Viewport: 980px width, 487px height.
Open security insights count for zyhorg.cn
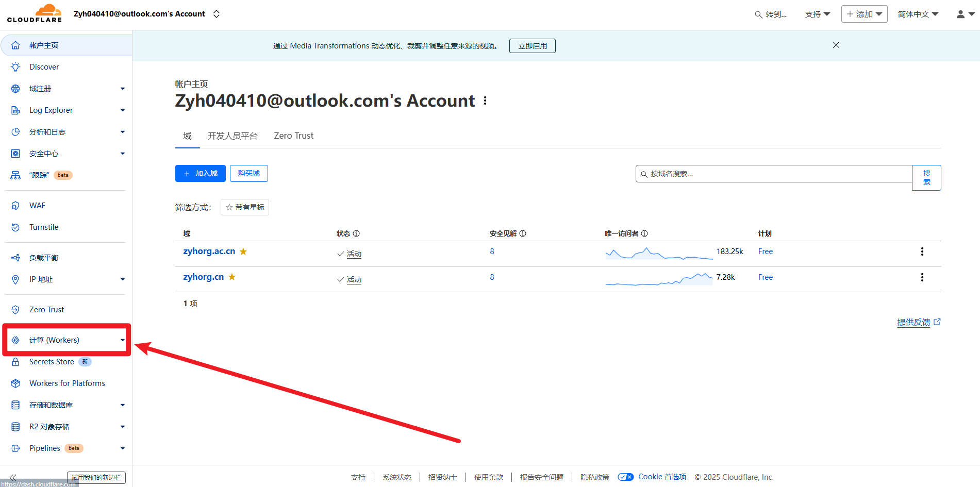492,277
